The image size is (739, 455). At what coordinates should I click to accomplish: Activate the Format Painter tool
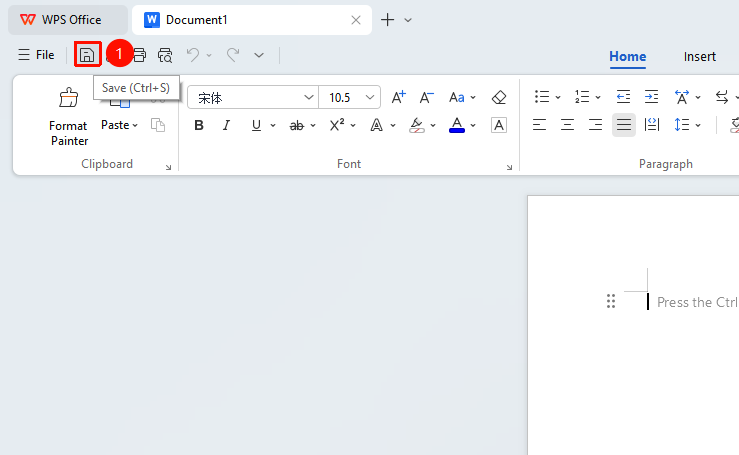tap(69, 117)
